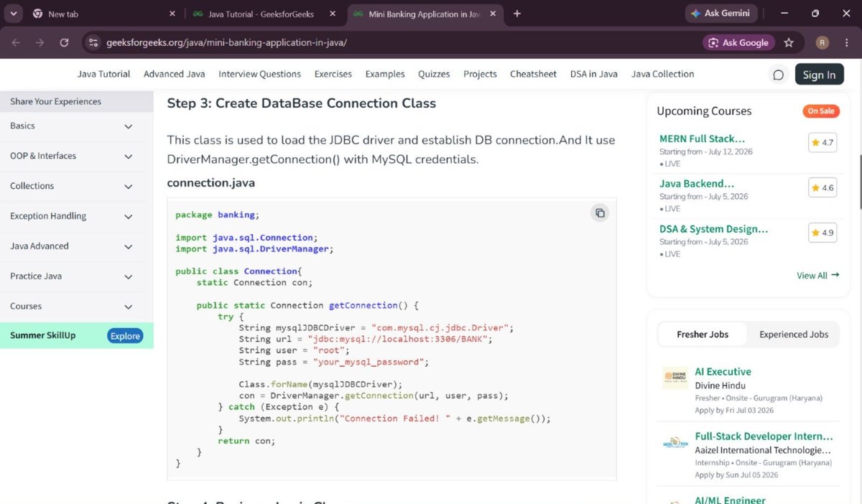Click the Sign In button
862x504 pixels.
(820, 75)
